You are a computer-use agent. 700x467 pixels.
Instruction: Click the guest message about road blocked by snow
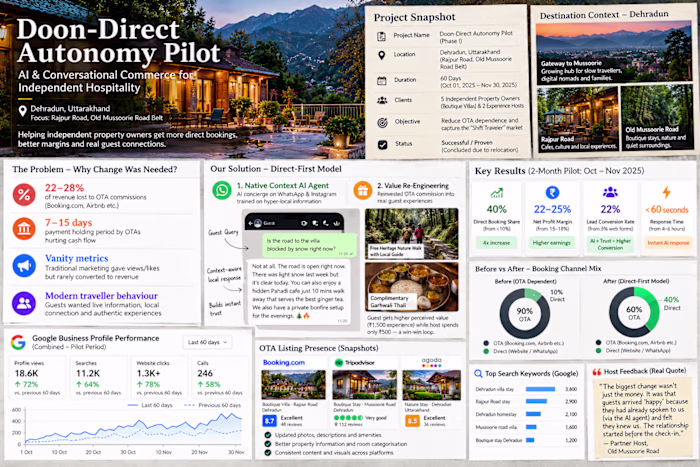309,246
